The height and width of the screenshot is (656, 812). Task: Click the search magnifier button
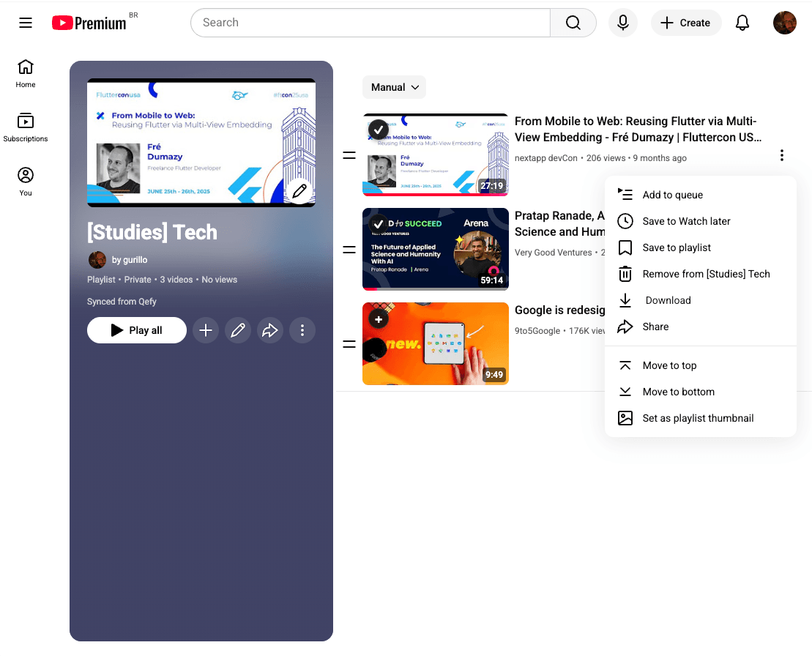point(573,23)
